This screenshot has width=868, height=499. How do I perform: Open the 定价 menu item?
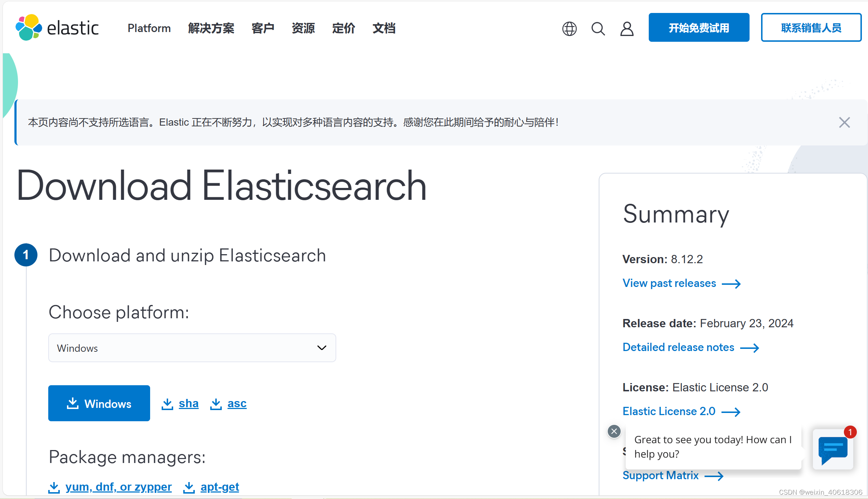click(343, 28)
